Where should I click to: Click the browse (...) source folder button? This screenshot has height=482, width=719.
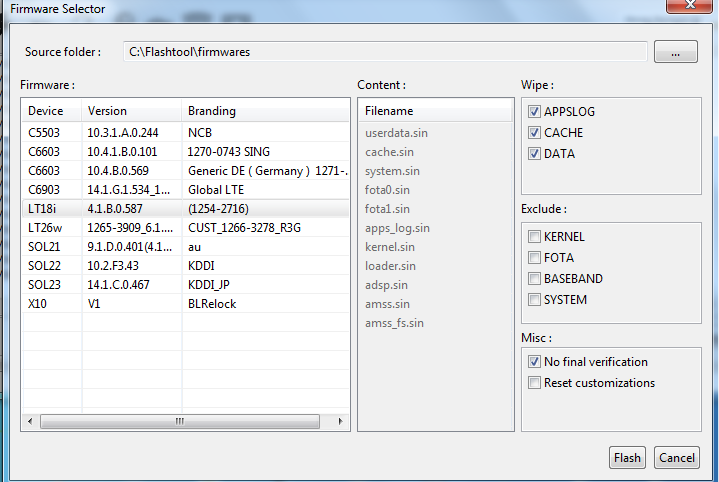coord(676,52)
